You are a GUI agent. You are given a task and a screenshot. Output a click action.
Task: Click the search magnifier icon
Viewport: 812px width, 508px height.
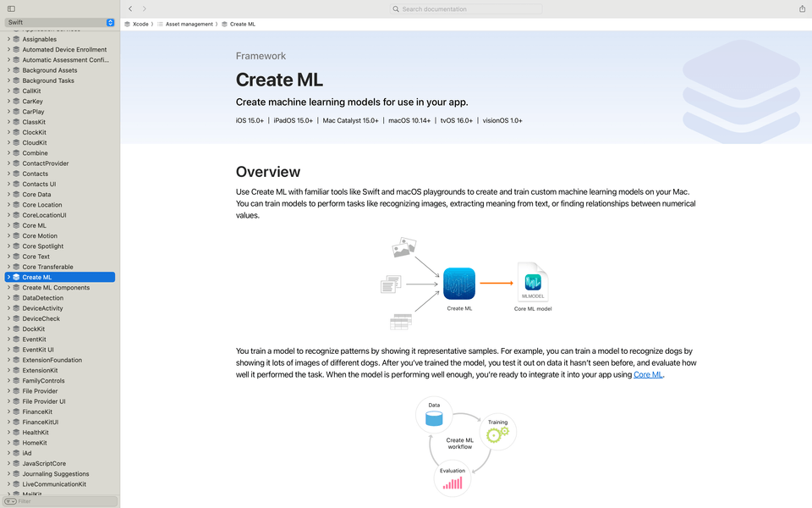396,8
